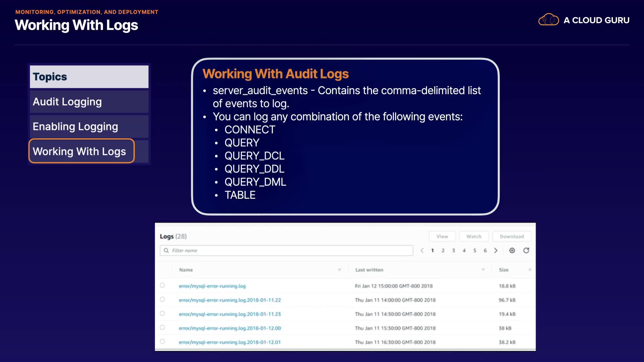The image size is (644, 362).
Task: Click the A Cloud Guru cloud logo
Action: click(548, 20)
